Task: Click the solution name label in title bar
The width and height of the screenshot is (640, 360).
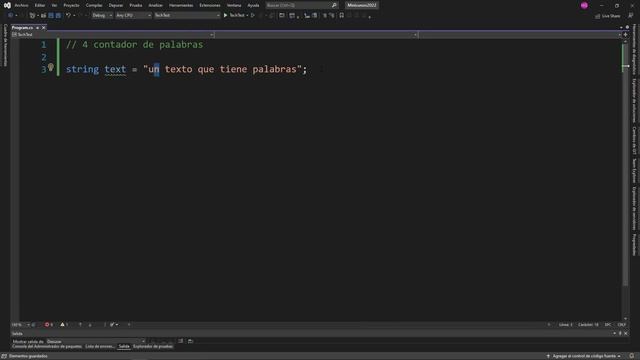Action: (x=362, y=5)
